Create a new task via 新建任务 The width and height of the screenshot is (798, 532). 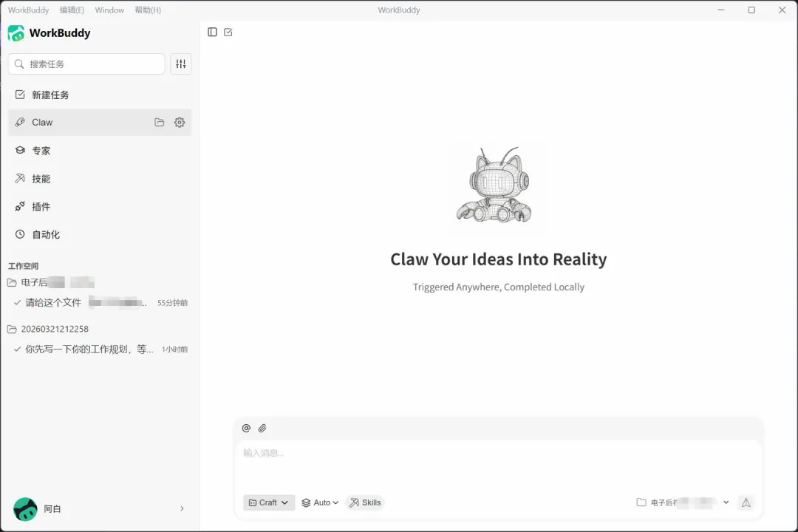pos(100,95)
